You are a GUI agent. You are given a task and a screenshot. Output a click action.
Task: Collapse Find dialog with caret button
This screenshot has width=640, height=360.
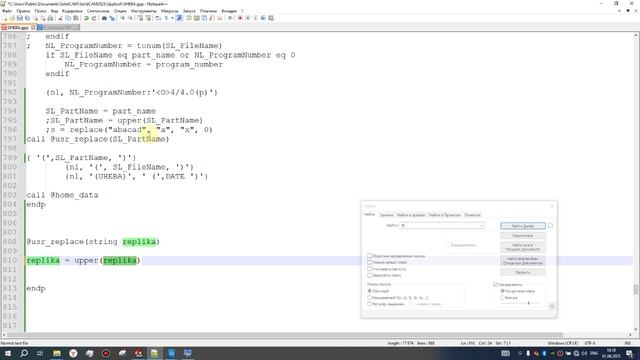tap(552, 306)
